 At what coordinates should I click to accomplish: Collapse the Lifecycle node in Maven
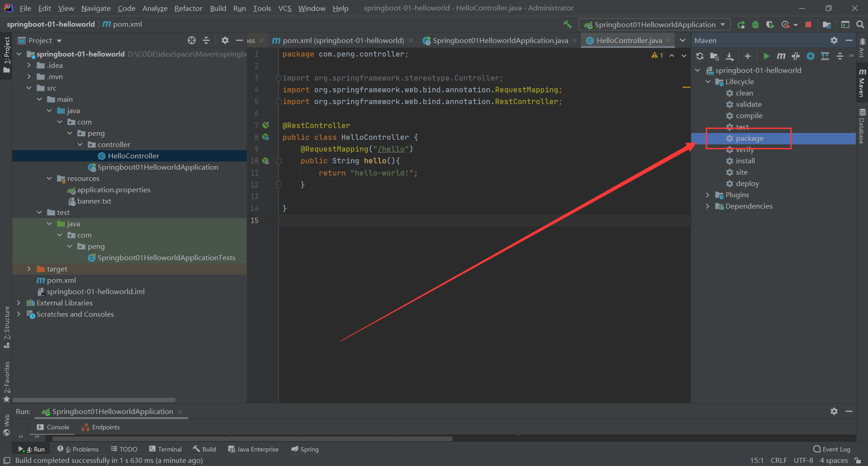click(x=708, y=81)
